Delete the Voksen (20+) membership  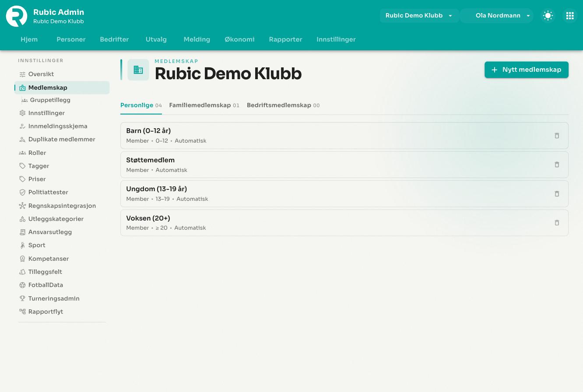[557, 223]
